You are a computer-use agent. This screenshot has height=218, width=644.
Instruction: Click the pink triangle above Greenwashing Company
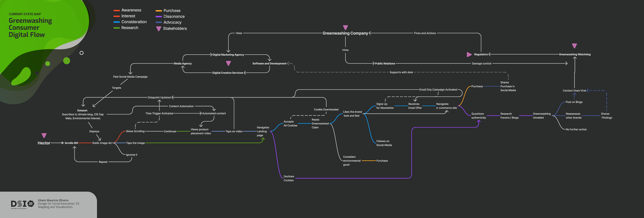345,27
